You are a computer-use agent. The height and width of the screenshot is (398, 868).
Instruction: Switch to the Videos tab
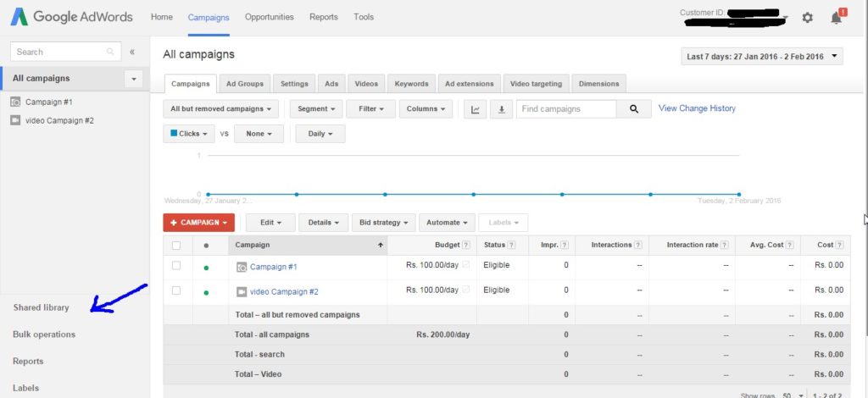[366, 84]
